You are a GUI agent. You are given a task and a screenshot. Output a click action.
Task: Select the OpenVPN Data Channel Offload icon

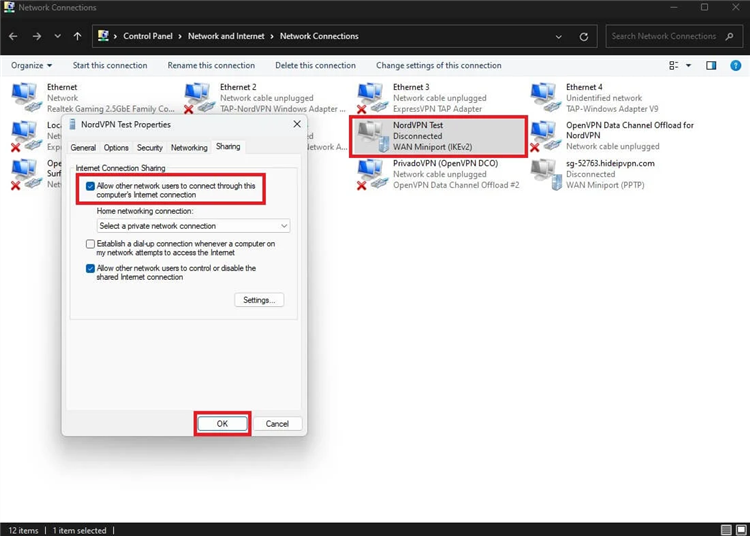[544, 135]
